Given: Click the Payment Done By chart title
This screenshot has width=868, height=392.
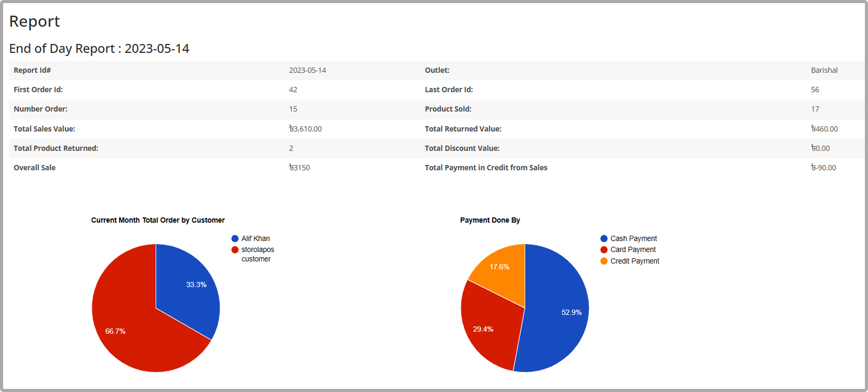Looking at the screenshot, I should click(x=490, y=220).
